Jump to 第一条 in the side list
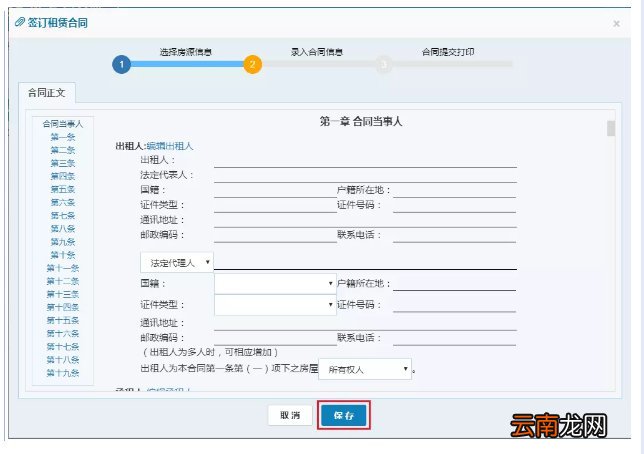Image resolution: width=644 pixels, height=454 pixels. click(63, 137)
